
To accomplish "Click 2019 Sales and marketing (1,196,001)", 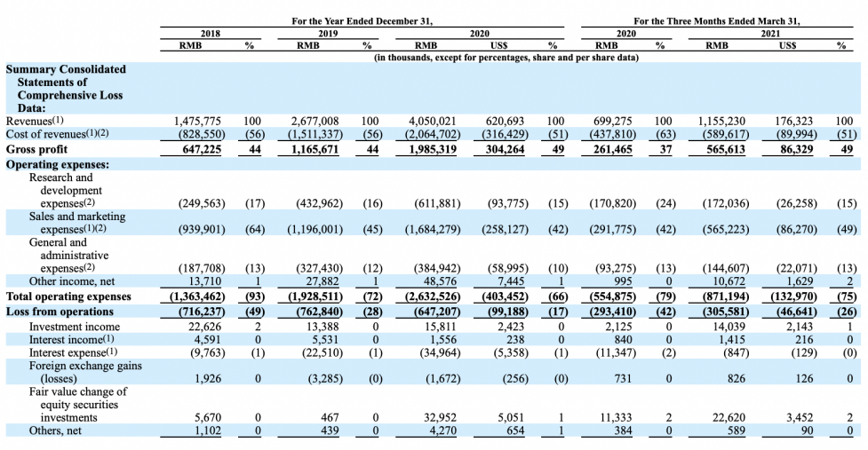I will 315,229.
